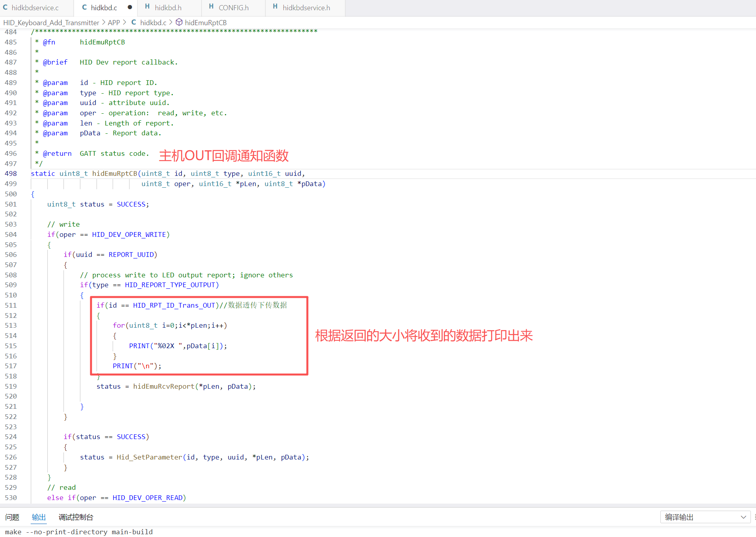Click the C icon on hidkbdservice.c tab

click(5, 7)
